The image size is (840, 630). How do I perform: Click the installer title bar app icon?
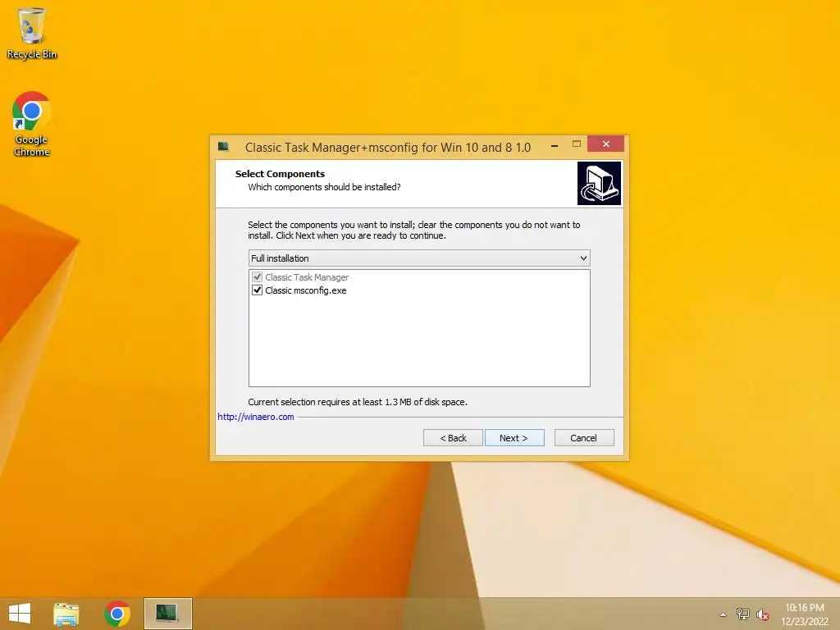click(223, 147)
